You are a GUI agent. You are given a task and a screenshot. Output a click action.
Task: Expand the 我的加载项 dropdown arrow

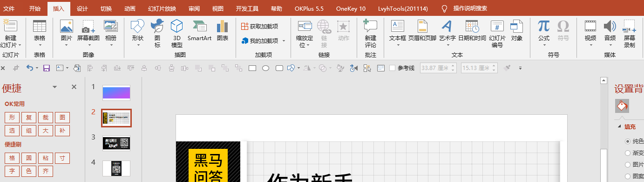[x=284, y=41]
